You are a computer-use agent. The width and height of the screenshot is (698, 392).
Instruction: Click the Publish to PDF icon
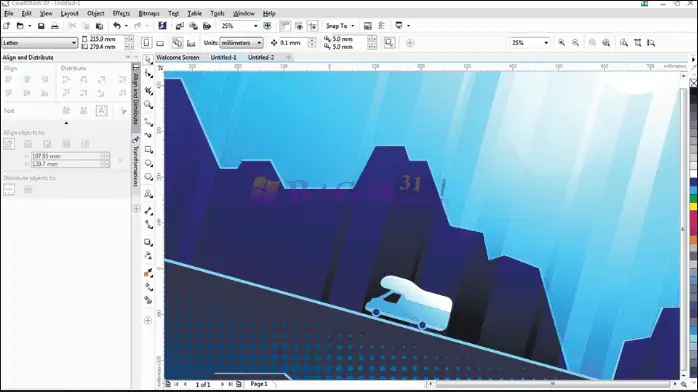point(207,26)
